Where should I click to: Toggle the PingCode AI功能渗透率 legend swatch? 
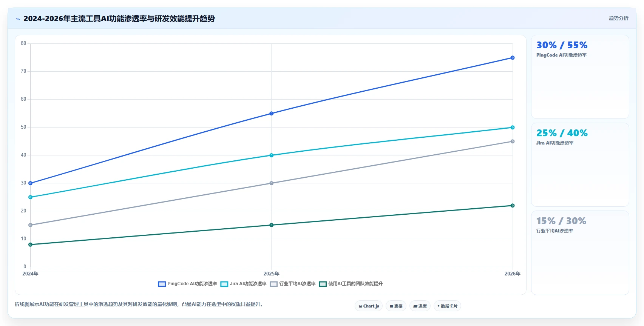162,284
